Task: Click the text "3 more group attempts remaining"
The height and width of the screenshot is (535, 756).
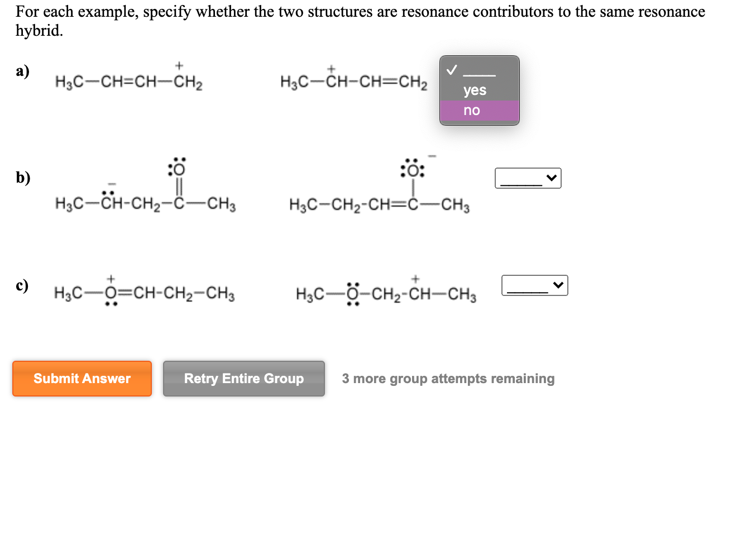Action: click(x=448, y=379)
